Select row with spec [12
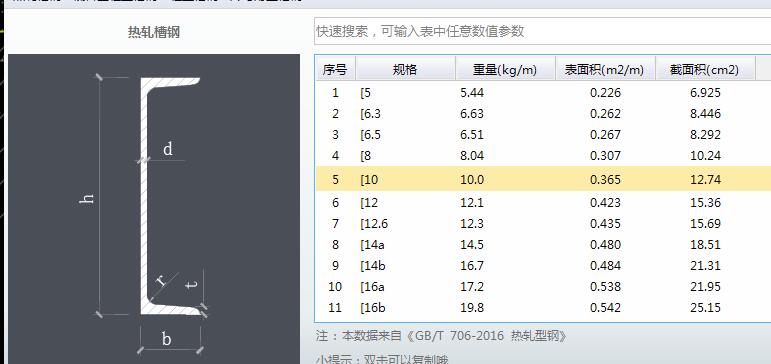771x364 pixels. pyautogui.click(x=543, y=202)
